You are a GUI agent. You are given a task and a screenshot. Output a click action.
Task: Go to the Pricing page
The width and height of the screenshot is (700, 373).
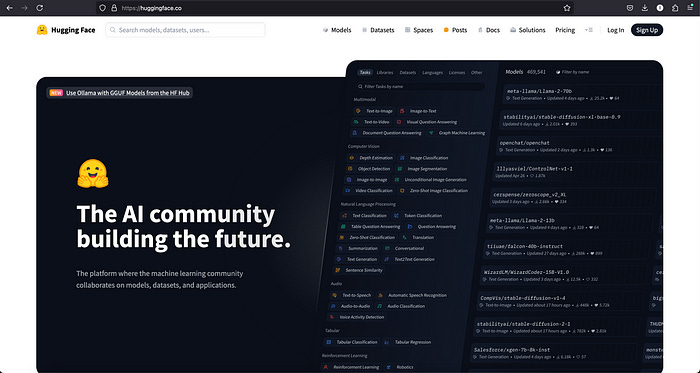pos(565,30)
